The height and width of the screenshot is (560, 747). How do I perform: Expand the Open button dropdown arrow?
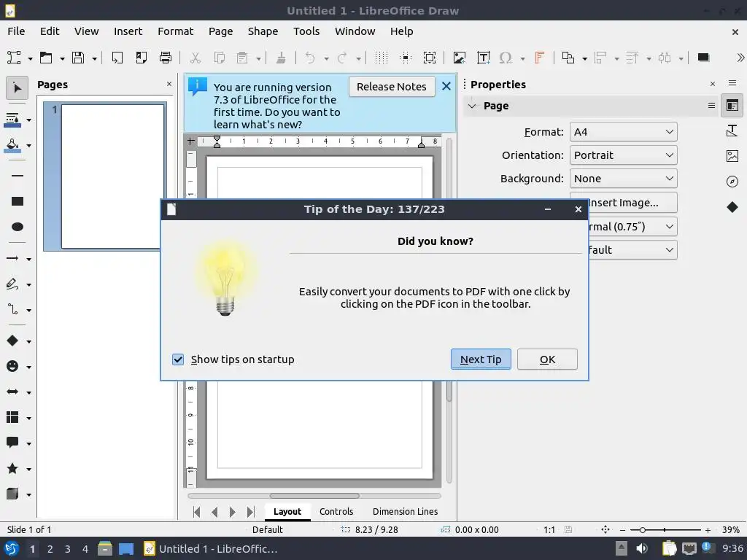tap(62, 58)
